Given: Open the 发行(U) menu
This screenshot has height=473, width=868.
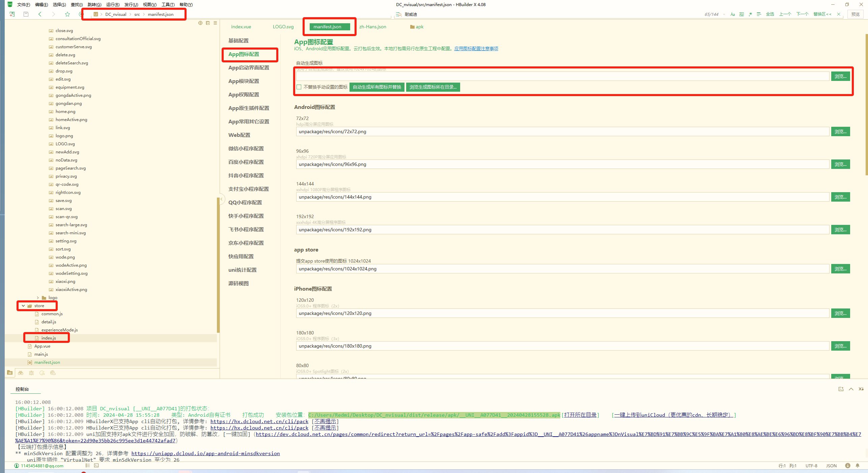Looking at the screenshot, I should click(131, 4).
